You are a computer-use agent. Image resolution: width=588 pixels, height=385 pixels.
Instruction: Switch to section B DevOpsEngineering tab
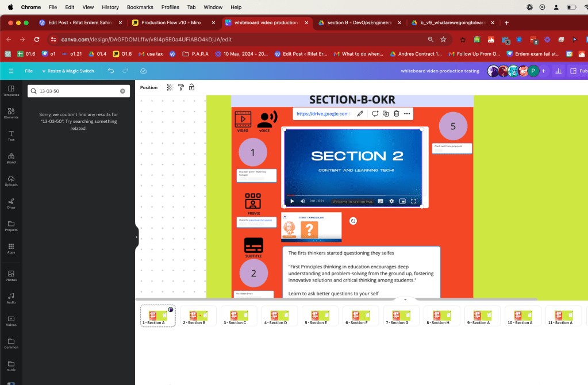coord(359,22)
